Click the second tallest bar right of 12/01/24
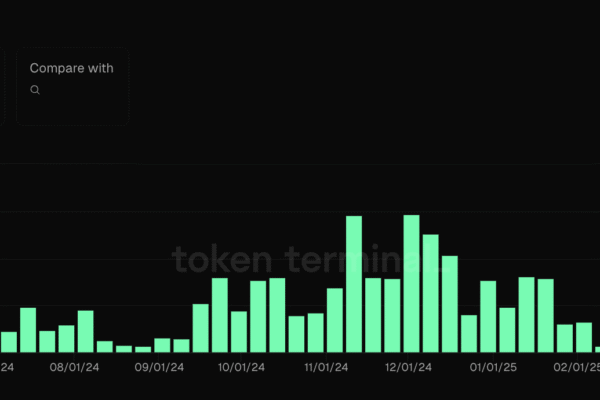600x400 pixels. point(431,293)
